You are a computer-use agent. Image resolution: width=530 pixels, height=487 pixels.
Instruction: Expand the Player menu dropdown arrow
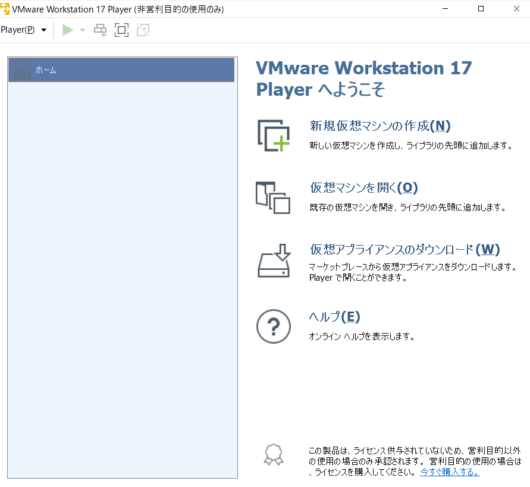pos(44,30)
